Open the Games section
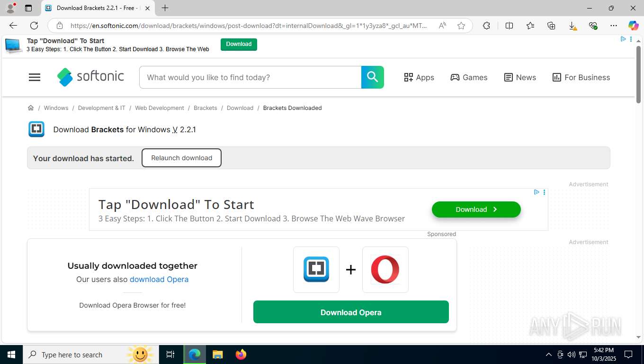Viewport: 644px width, 364px height. click(469, 77)
